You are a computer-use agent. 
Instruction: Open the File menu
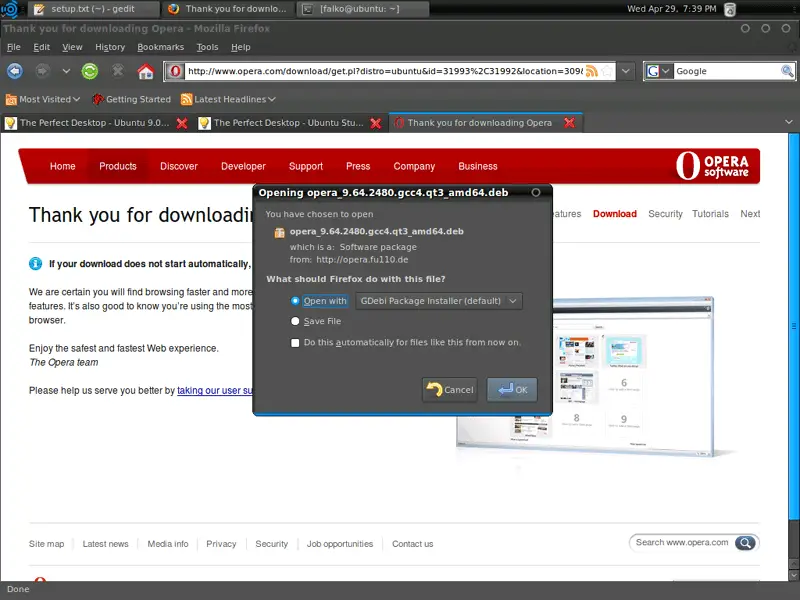click(14, 47)
